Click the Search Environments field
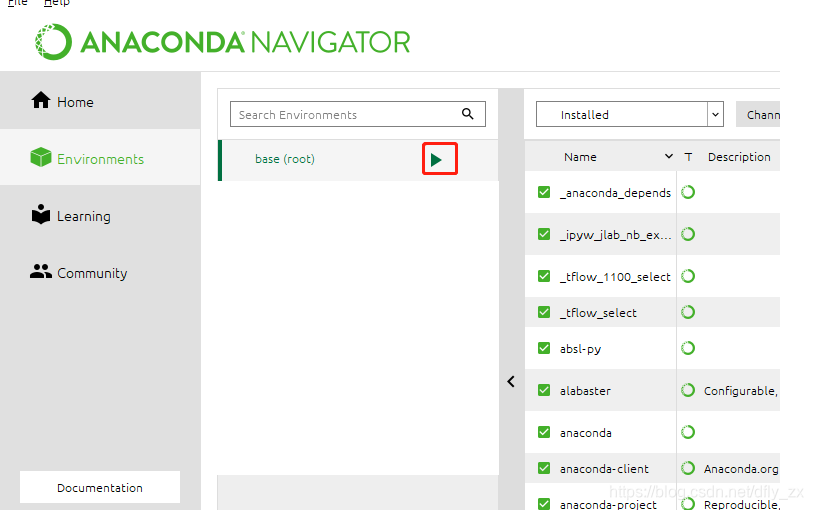 click(358, 114)
